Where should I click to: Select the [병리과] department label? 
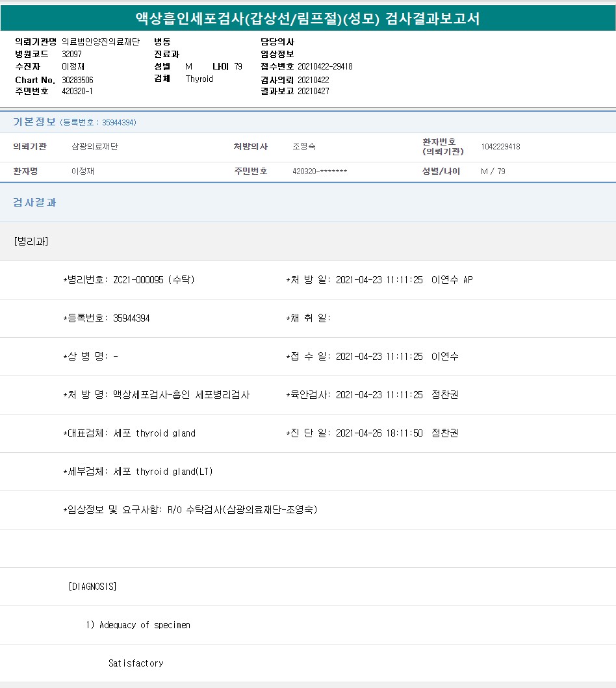[31, 242]
